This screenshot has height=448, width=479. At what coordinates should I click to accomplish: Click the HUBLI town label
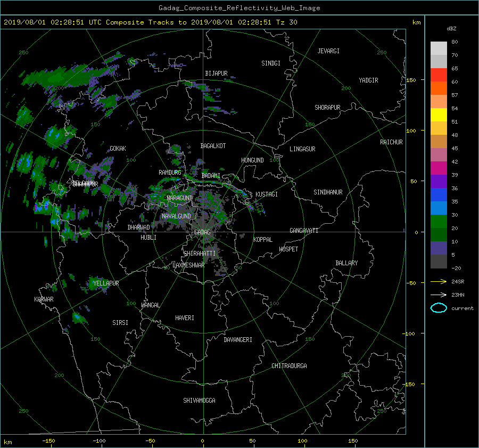[148, 238]
